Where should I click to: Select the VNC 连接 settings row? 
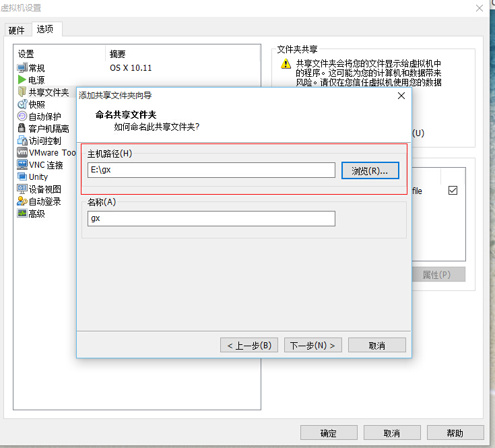pyautogui.click(x=46, y=164)
